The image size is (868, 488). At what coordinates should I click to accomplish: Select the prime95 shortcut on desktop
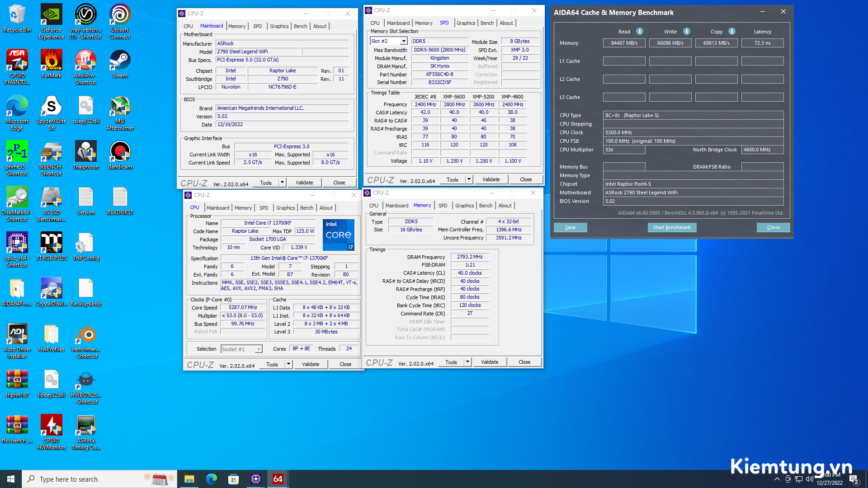(x=17, y=158)
